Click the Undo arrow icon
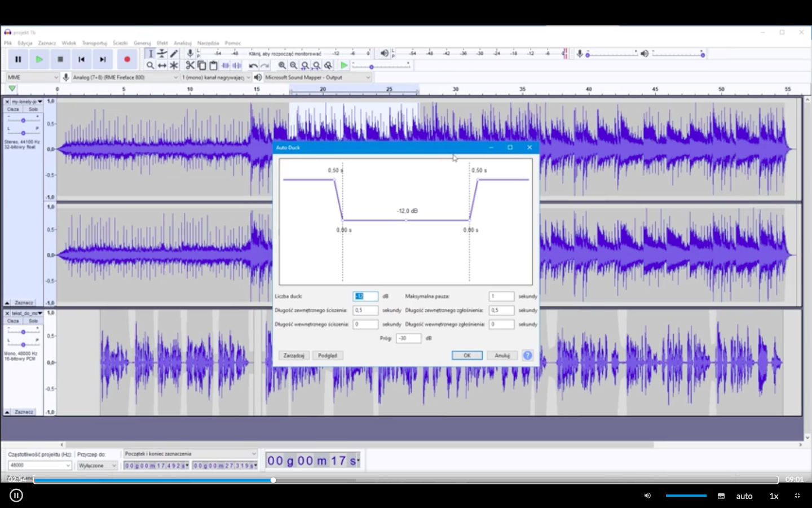The height and width of the screenshot is (508, 812). pos(253,65)
